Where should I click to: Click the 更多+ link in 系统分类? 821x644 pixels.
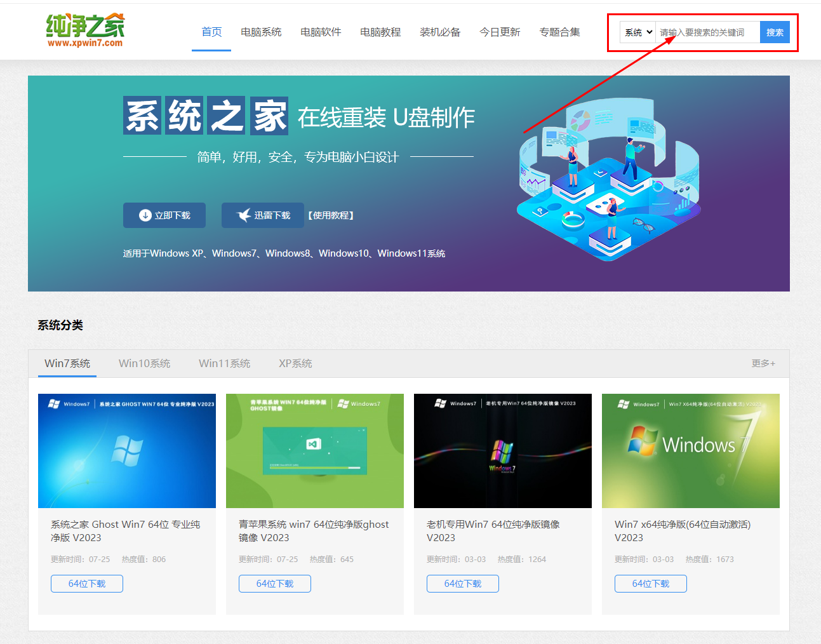[763, 363]
